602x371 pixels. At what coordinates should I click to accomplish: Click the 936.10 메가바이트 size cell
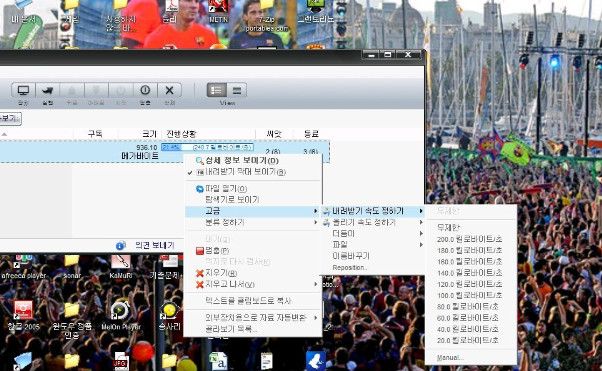coord(140,152)
